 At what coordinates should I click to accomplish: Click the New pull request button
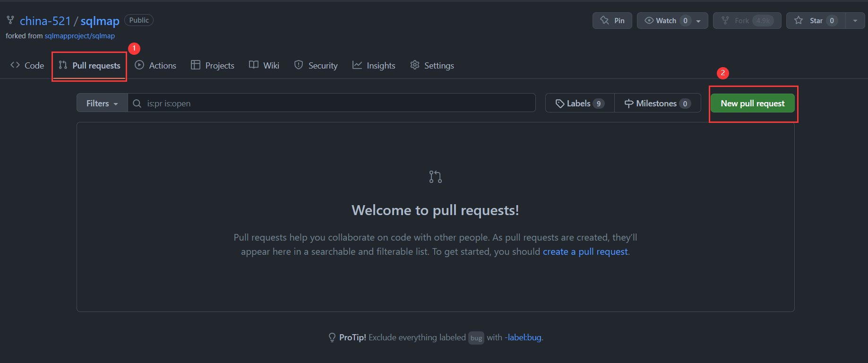[753, 104]
